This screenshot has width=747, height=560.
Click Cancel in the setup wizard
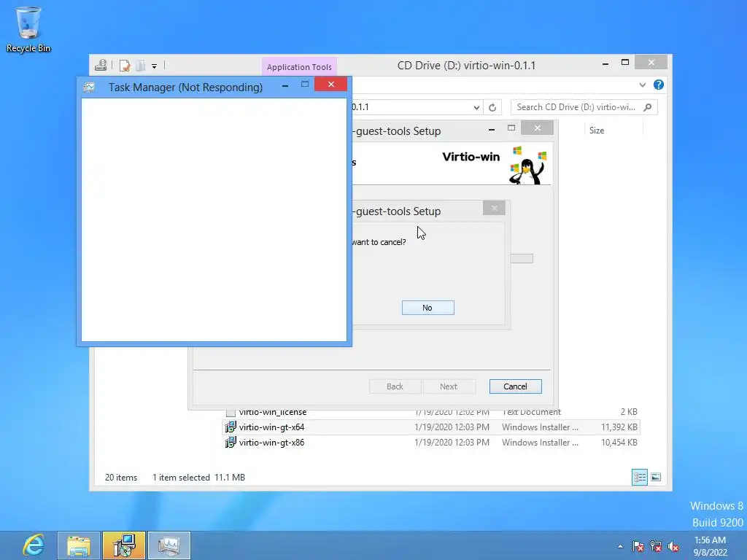click(x=516, y=386)
